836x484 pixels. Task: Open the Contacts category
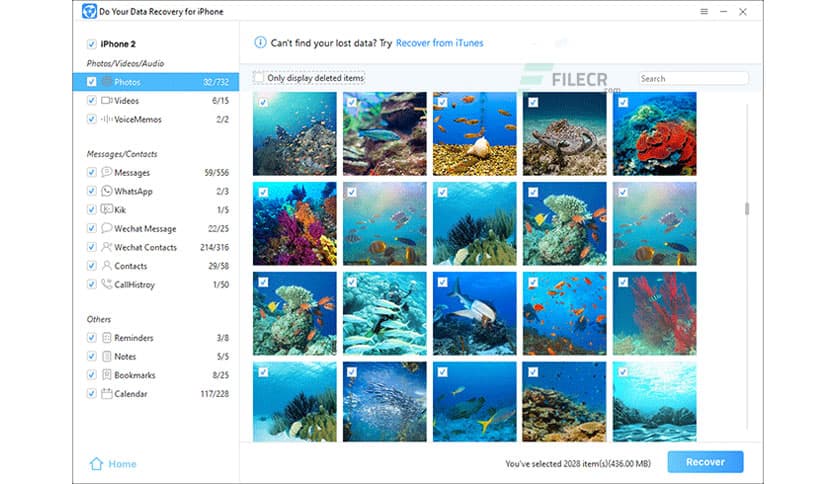[131, 265]
